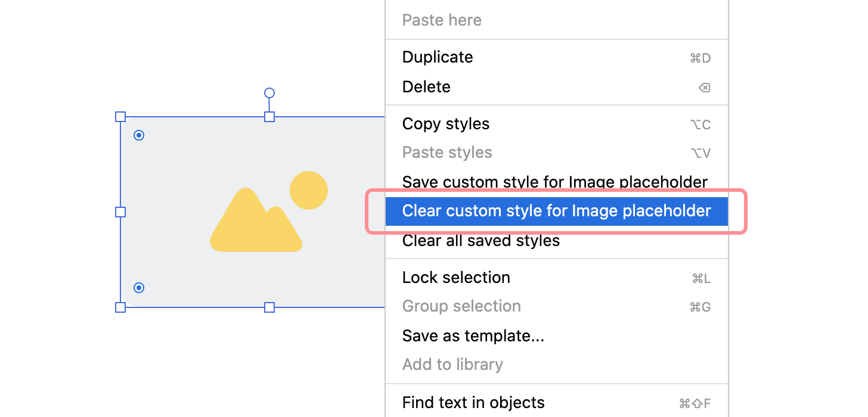Select Duplicate from the context menu
This screenshot has height=417, width=868.
[x=438, y=57]
